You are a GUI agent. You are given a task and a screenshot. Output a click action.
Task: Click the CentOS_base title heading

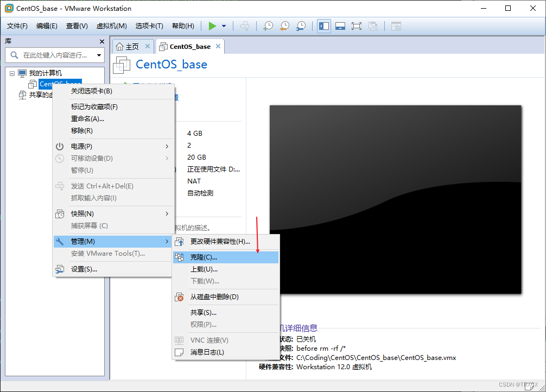click(x=172, y=65)
